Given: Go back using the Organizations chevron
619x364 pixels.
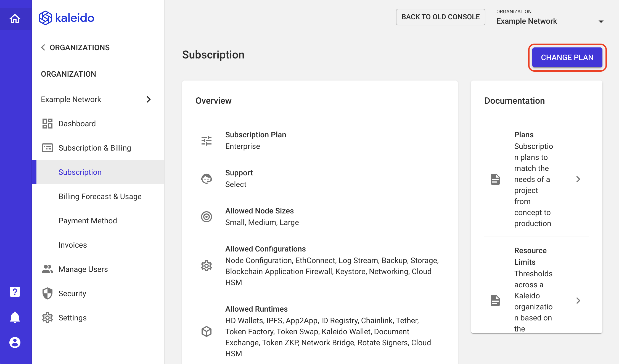Looking at the screenshot, I should (43, 47).
